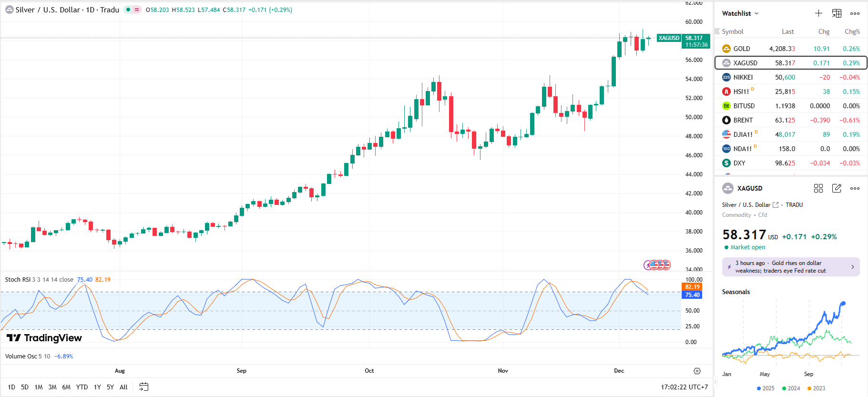868x397 pixels.
Task: Open external link next to Silver / U.S. Dollar
Action: pyautogui.click(x=776, y=205)
